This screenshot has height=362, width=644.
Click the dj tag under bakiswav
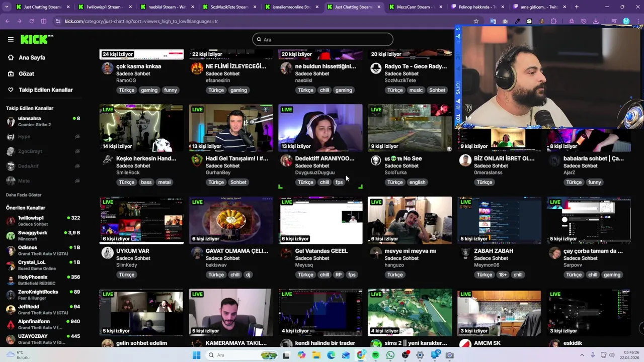point(248,275)
